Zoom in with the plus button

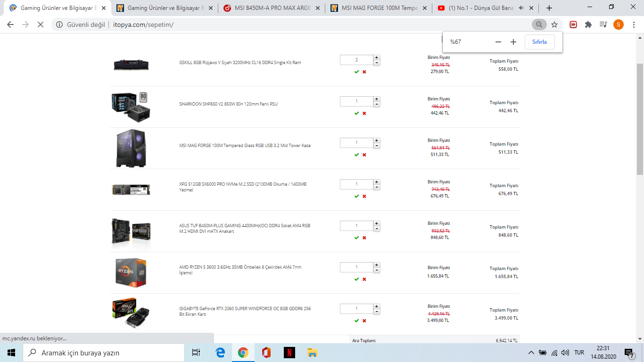(x=513, y=42)
